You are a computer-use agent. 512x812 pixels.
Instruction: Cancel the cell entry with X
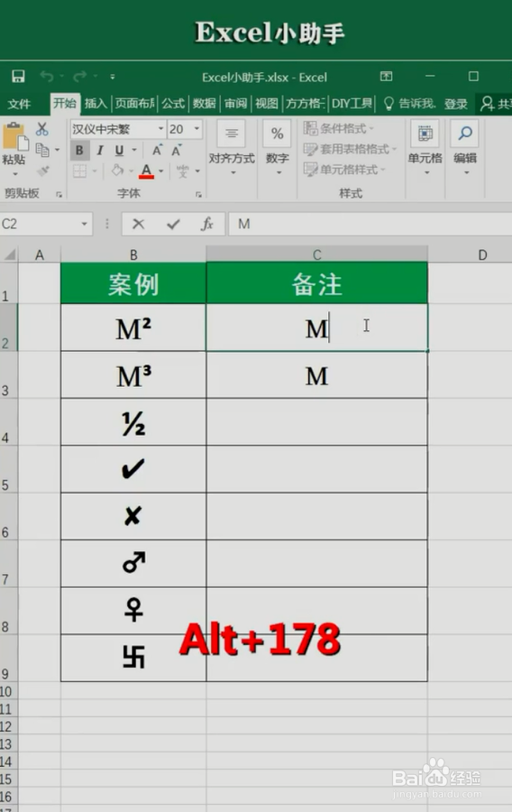coord(138,224)
